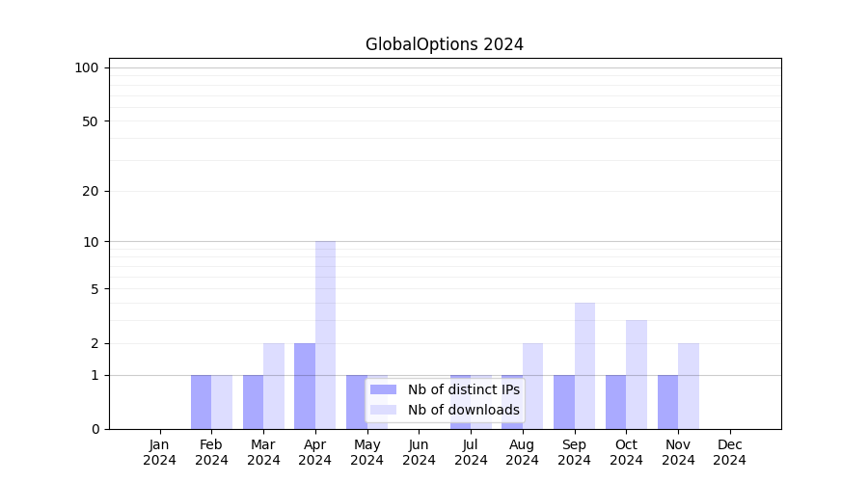The height and width of the screenshot is (482, 868).
Task: Click the Dec 2024 x-axis label
Action: (730, 452)
